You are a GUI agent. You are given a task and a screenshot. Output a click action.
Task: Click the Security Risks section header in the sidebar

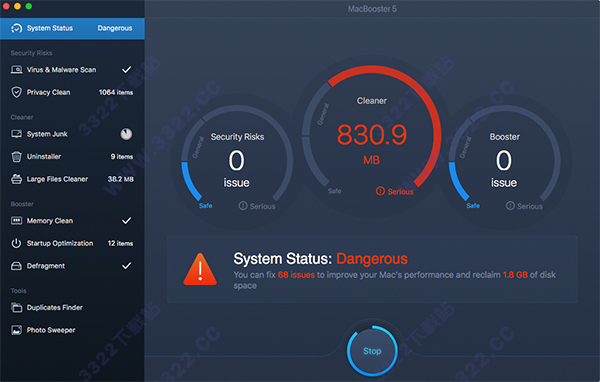pos(31,53)
